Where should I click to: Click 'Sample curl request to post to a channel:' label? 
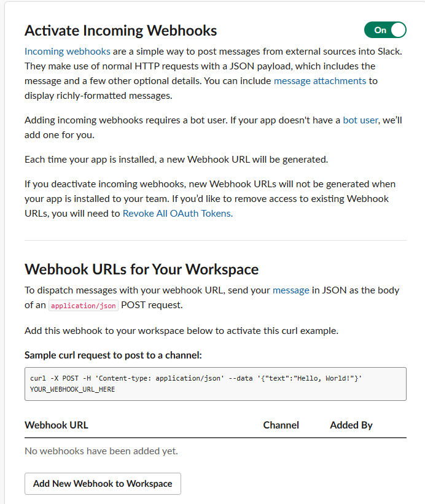(x=113, y=355)
